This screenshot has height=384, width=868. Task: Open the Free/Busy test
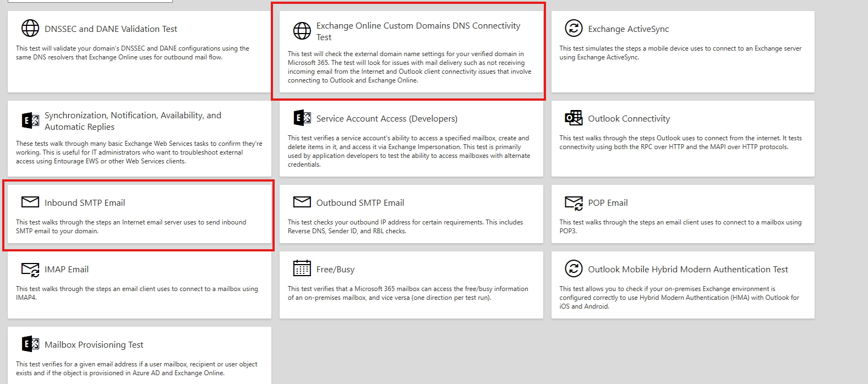(x=335, y=269)
